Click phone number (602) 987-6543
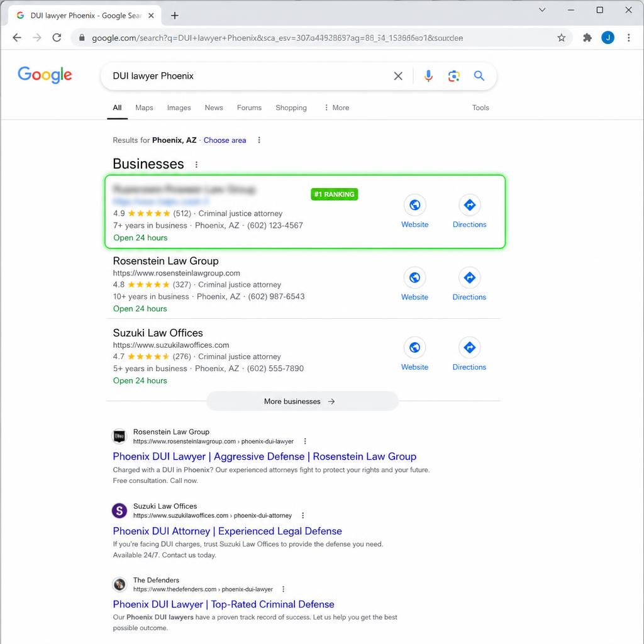 point(276,297)
